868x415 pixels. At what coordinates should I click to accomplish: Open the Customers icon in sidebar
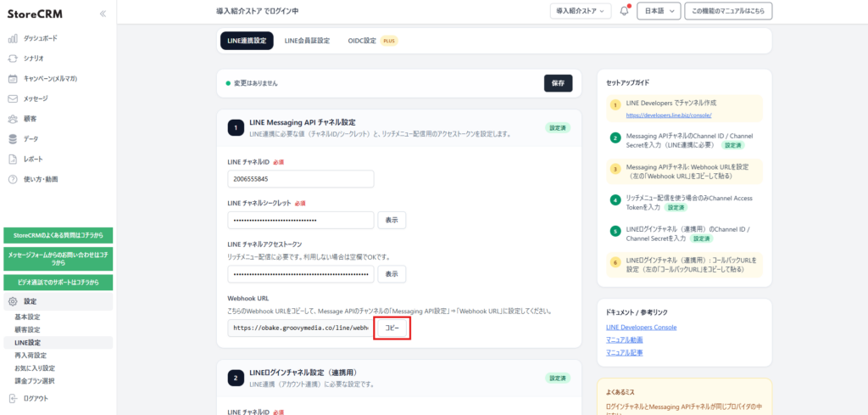tap(13, 119)
